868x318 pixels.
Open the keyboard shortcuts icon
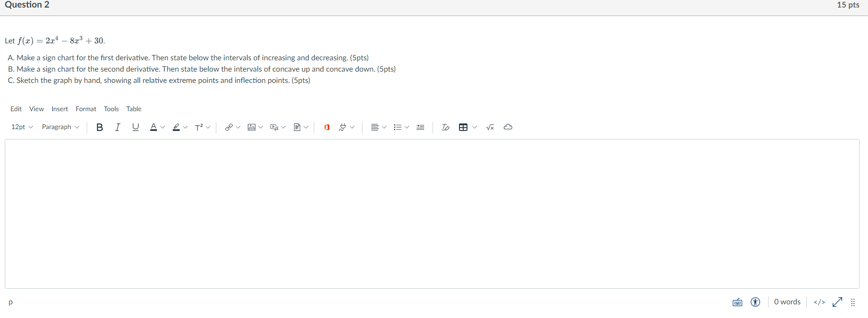pos(737,302)
